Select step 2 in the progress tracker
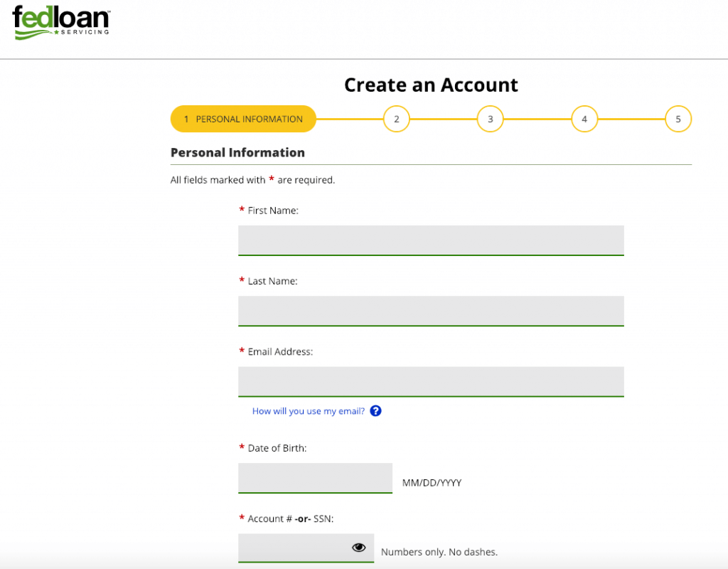728x569 pixels. pos(396,119)
